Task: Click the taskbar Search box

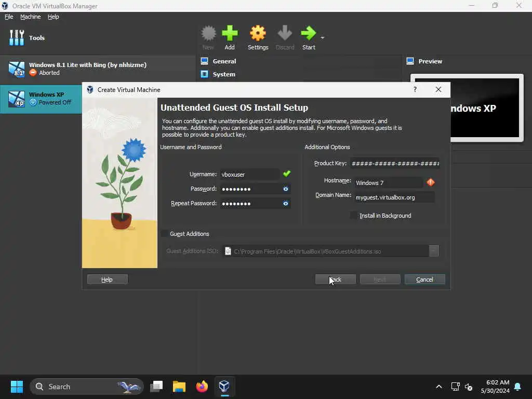Action: (87, 387)
